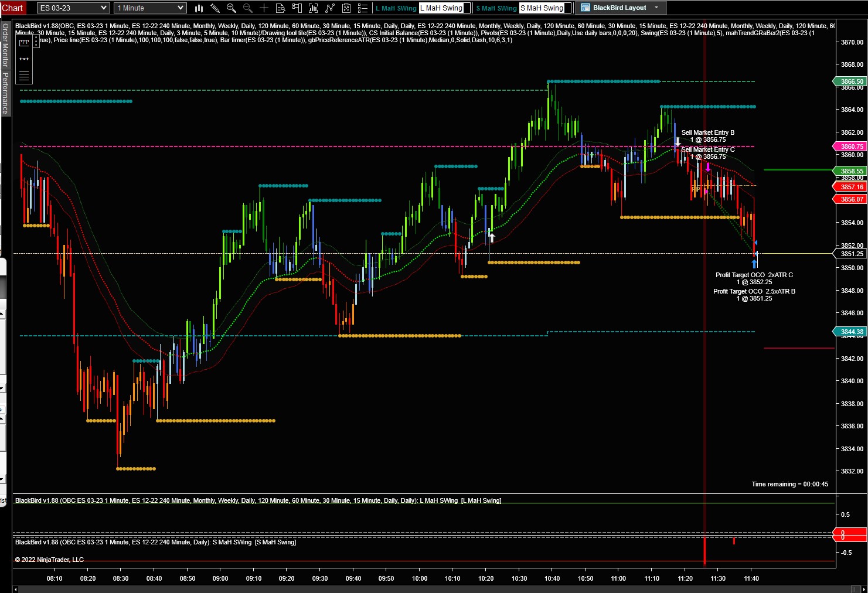868x593 pixels.
Task: Click the 3870.00 price axis label
Action: pos(852,42)
